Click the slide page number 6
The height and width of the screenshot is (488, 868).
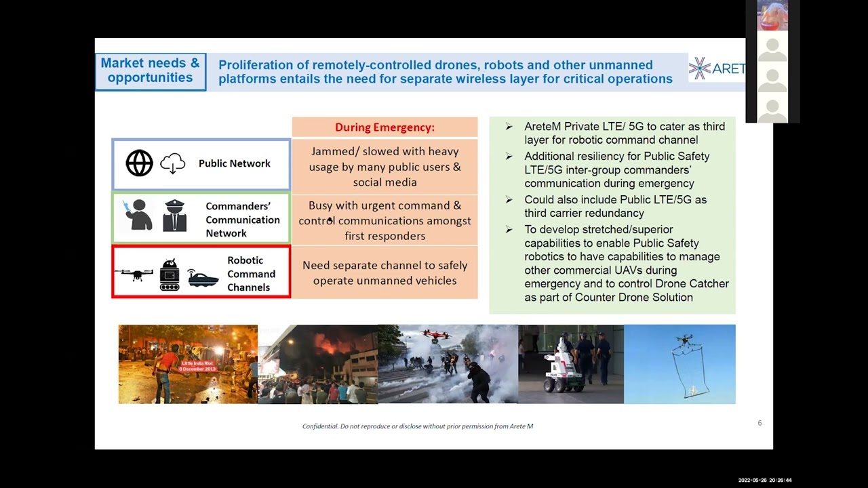pyautogui.click(x=759, y=423)
